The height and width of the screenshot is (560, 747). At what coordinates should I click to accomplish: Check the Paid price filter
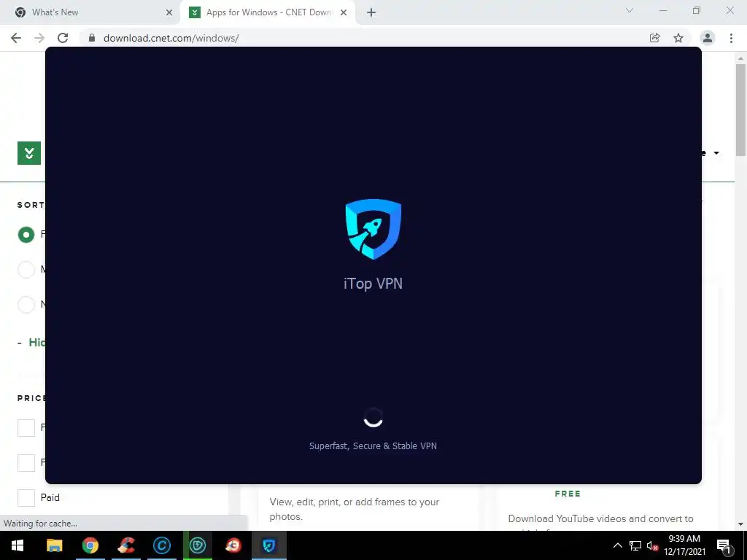(x=26, y=497)
